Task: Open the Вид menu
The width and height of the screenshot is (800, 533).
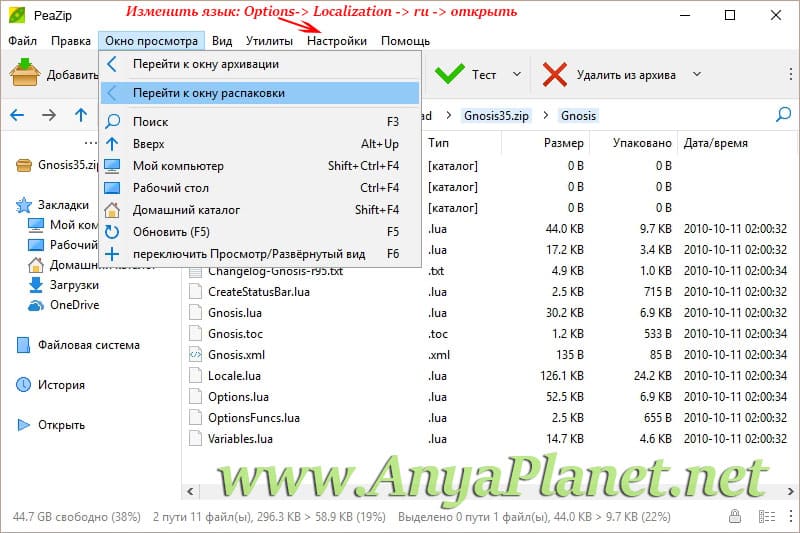Action: coord(222,41)
